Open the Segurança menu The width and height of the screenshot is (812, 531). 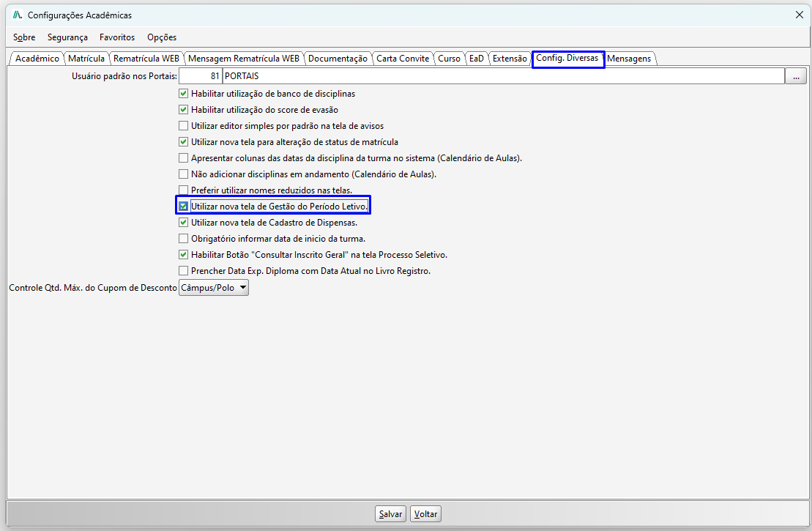click(x=67, y=37)
